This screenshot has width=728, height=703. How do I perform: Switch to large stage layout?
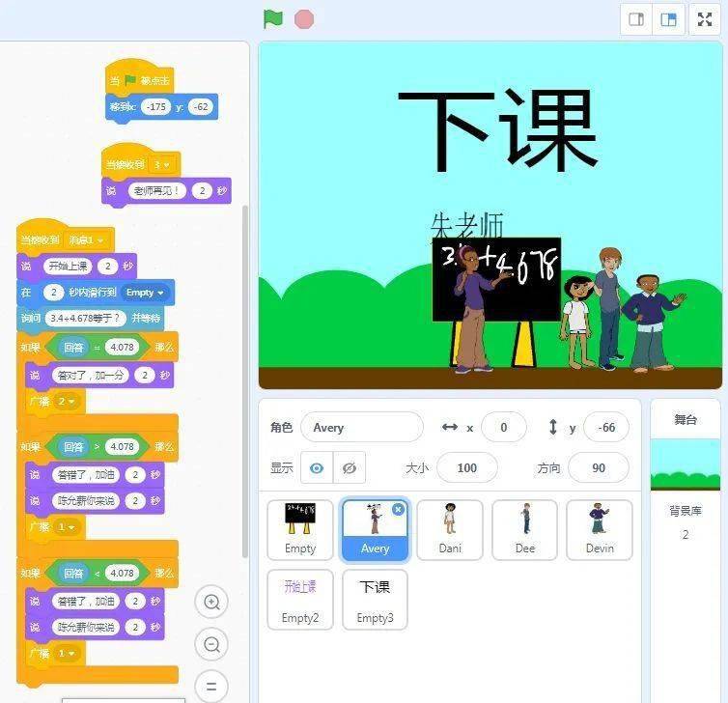[668, 19]
